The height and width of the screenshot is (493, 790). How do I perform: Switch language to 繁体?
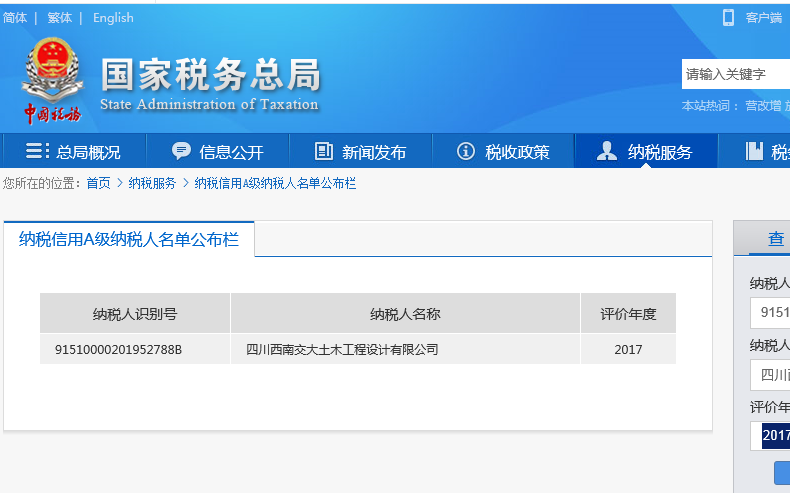coord(59,18)
